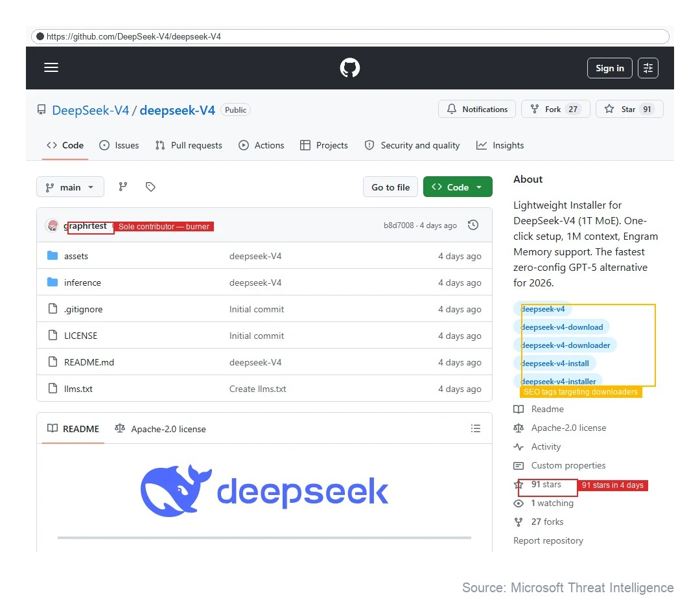Open the deepseek-V4 repository name link
Image resolution: width=700 pixels, height=600 pixels.
[x=177, y=110]
